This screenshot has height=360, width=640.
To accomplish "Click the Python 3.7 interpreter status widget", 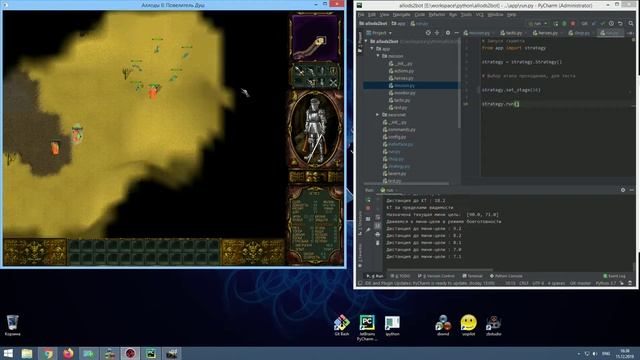I will [605, 283].
